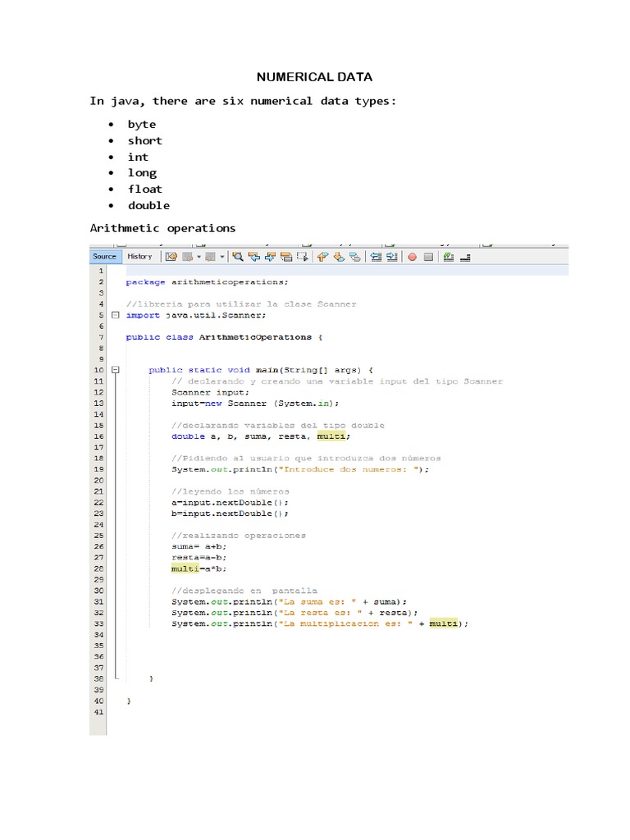This screenshot has height=840, width=630.
Task: Start macro recording with red circle
Action: [412, 257]
